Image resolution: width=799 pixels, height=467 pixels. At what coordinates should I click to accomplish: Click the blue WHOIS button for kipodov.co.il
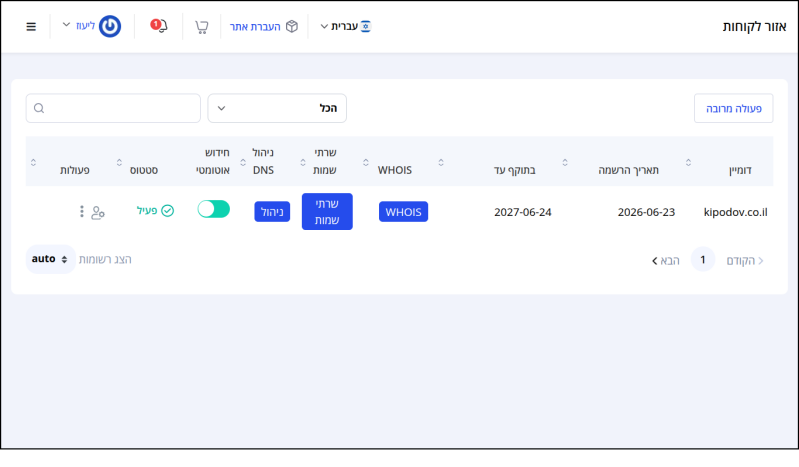tap(403, 212)
